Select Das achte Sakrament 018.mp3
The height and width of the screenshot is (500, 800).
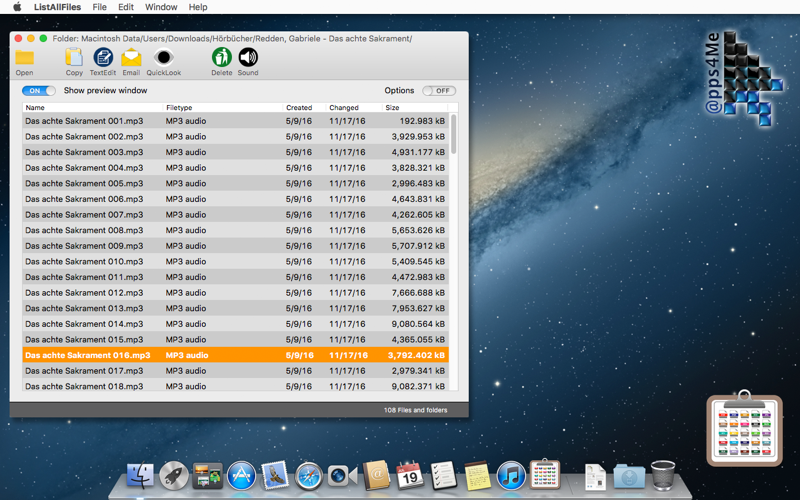point(235,385)
